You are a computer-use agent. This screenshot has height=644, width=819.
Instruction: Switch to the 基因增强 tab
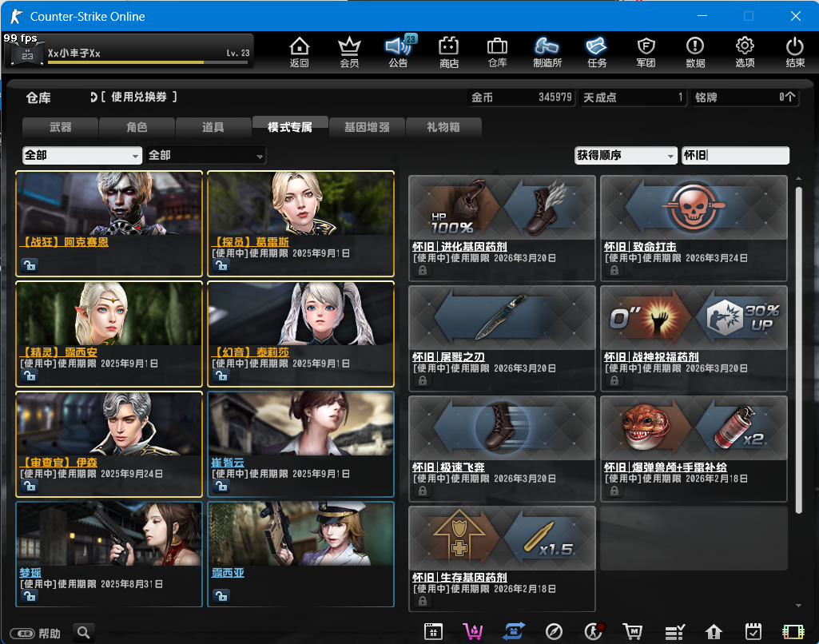pos(367,127)
